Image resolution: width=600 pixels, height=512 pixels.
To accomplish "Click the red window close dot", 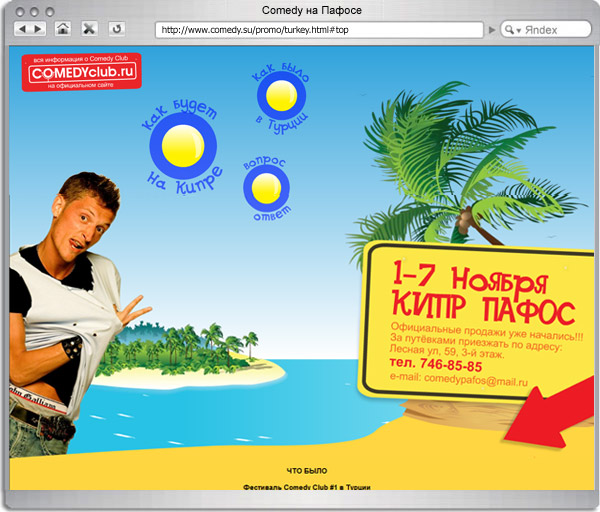I will 18,10.
